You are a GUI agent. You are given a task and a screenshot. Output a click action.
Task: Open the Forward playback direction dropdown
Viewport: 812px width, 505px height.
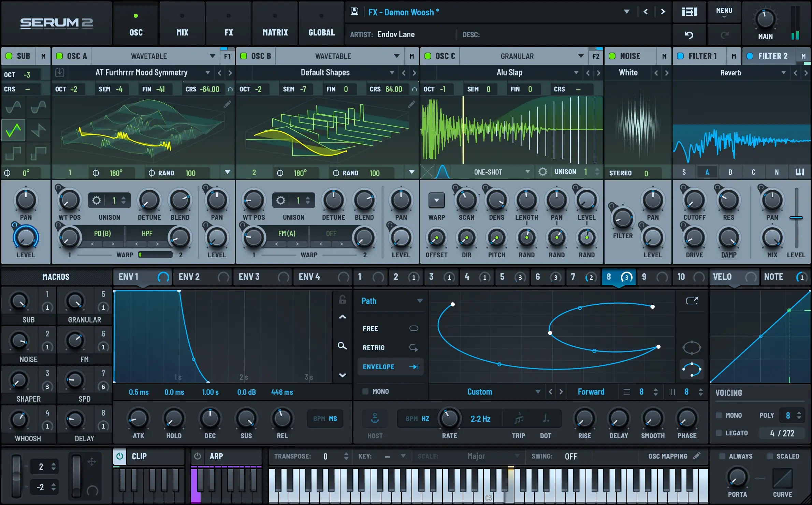pyautogui.click(x=591, y=391)
